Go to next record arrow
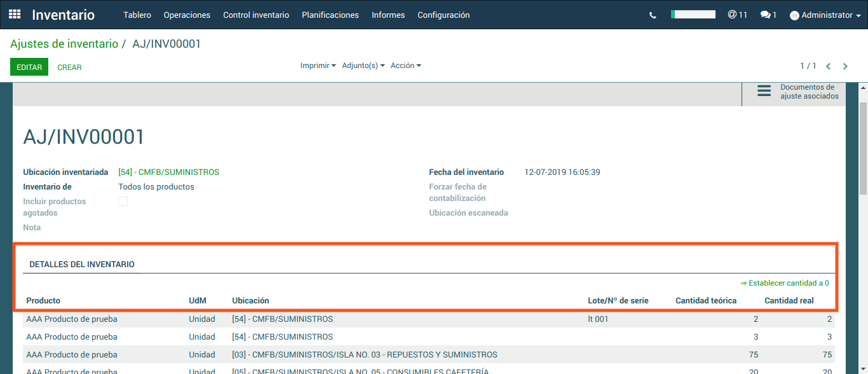This screenshot has width=868, height=374. 845,66
